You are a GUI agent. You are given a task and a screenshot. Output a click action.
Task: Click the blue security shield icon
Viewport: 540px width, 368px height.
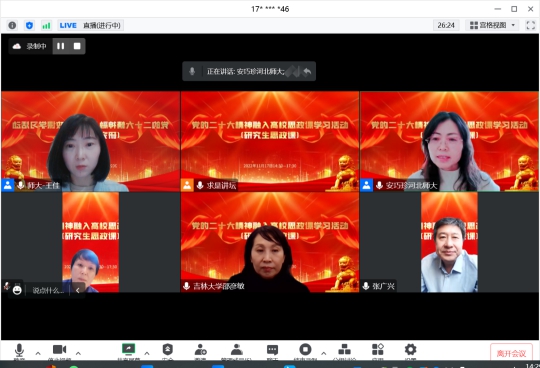(x=29, y=25)
